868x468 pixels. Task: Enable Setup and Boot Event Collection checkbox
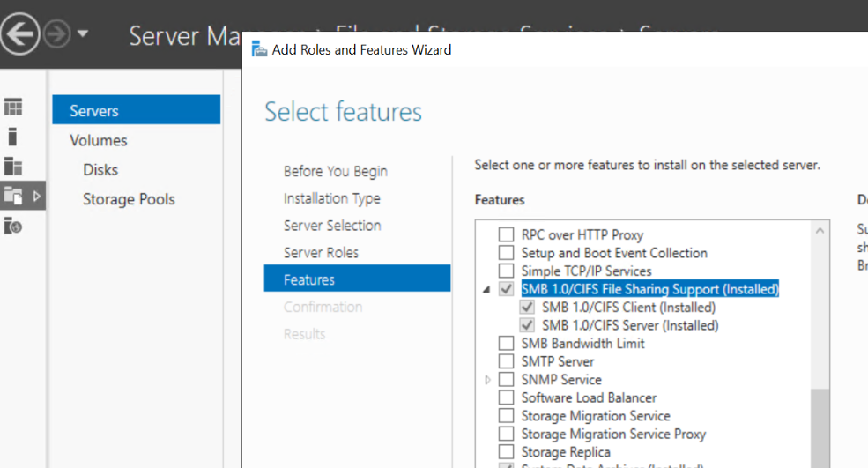[506, 253]
